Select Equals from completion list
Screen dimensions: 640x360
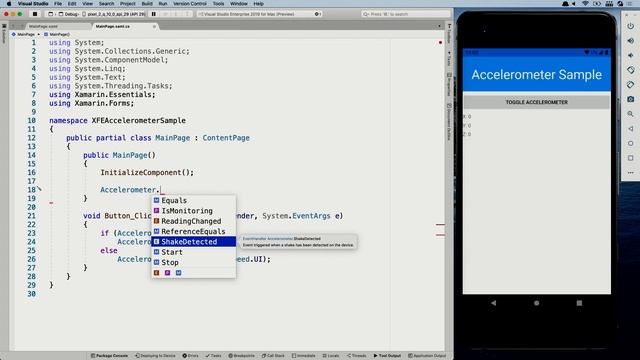[x=193, y=200]
